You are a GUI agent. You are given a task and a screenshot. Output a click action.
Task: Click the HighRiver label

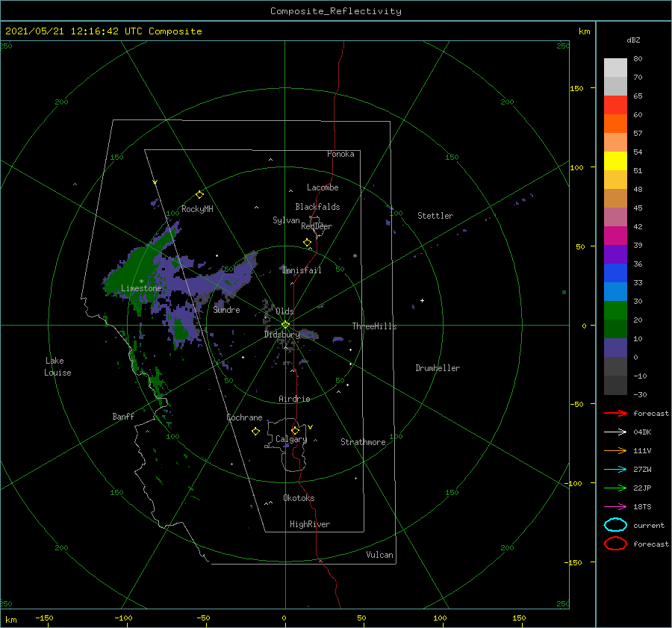310,524
